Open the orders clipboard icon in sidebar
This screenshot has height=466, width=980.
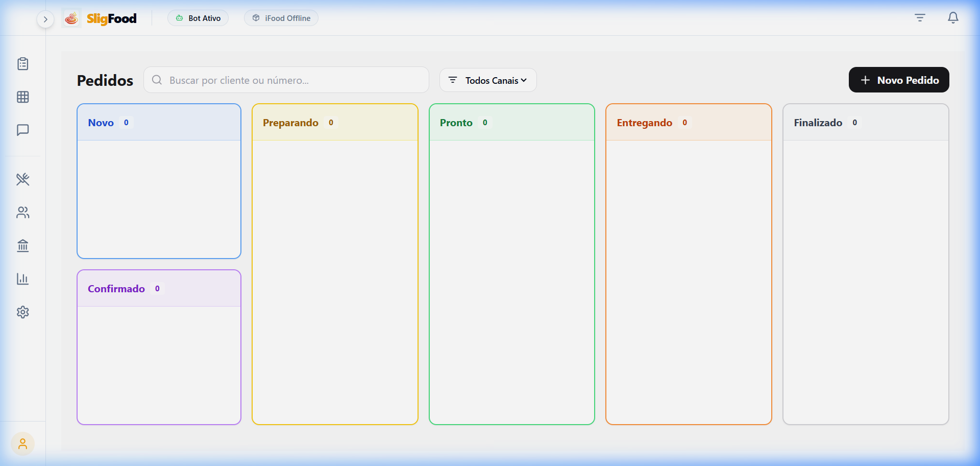point(23,64)
